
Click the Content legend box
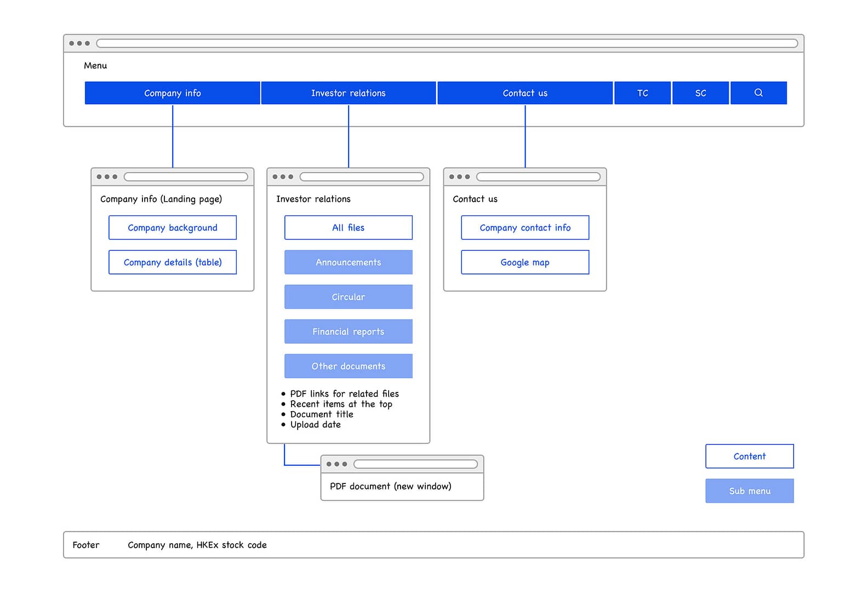tap(749, 456)
